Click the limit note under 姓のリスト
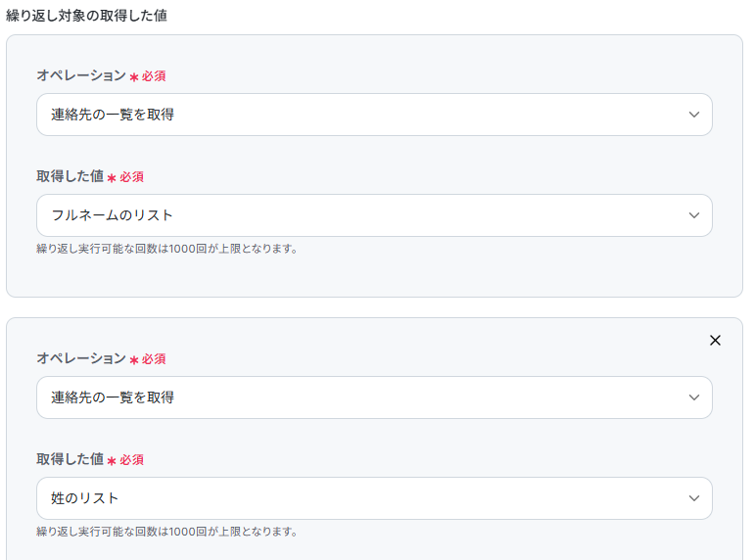This screenshot has width=754, height=560. point(166,532)
